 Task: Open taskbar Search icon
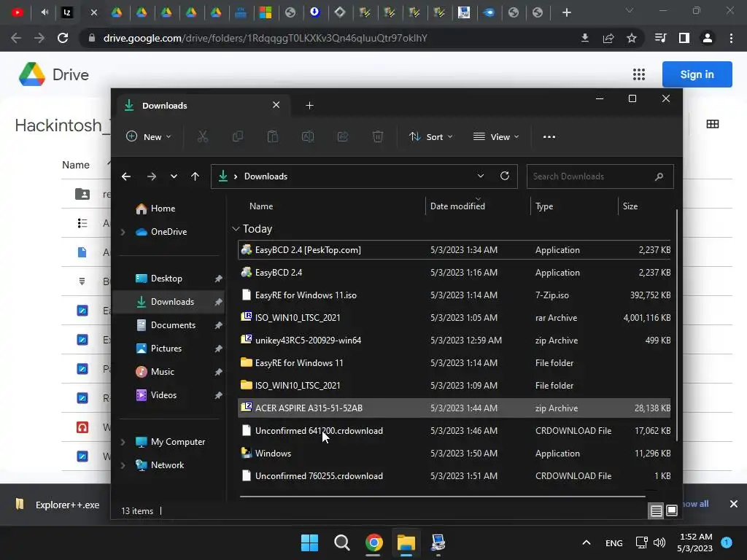point(341,542)
